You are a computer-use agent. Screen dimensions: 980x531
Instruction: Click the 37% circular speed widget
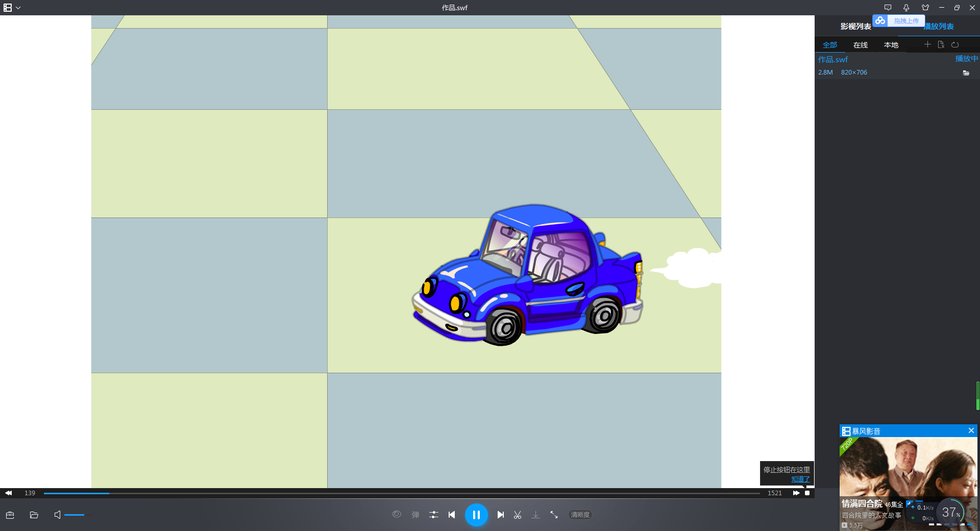951,512
